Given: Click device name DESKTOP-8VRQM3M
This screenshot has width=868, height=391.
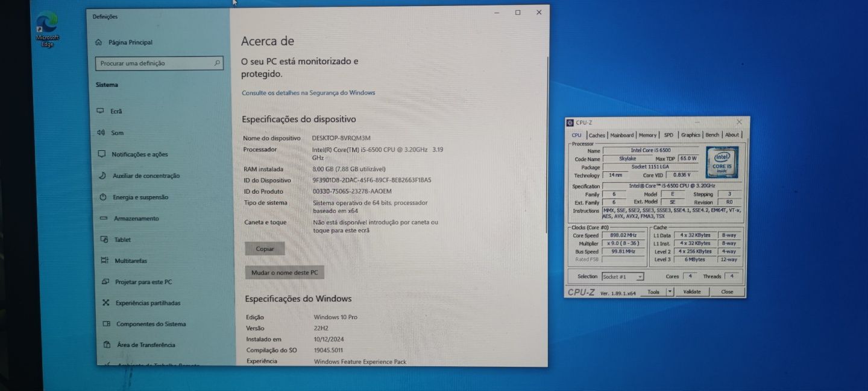Looking at the screenshot, I should coord(341,138).
